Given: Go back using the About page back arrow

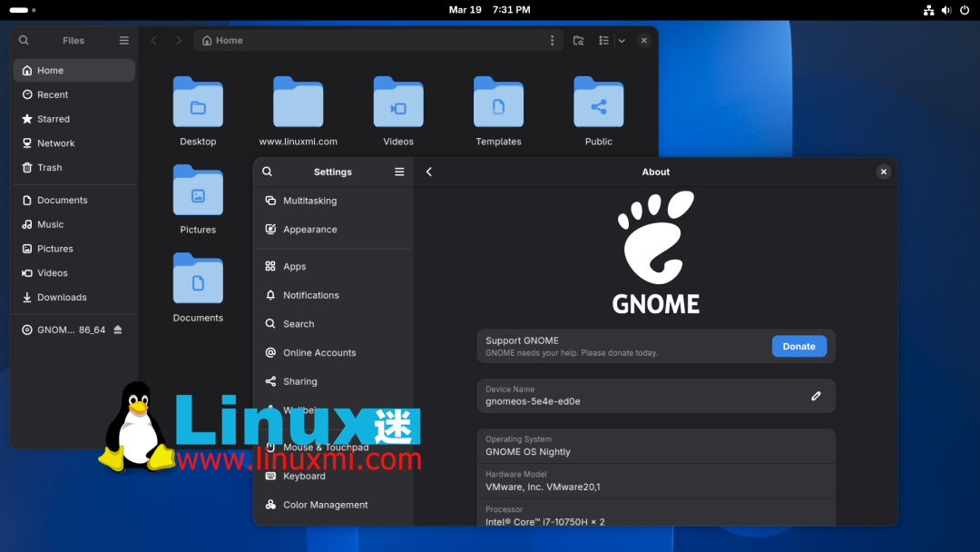Looking at the screenshot, I should 429,172.
